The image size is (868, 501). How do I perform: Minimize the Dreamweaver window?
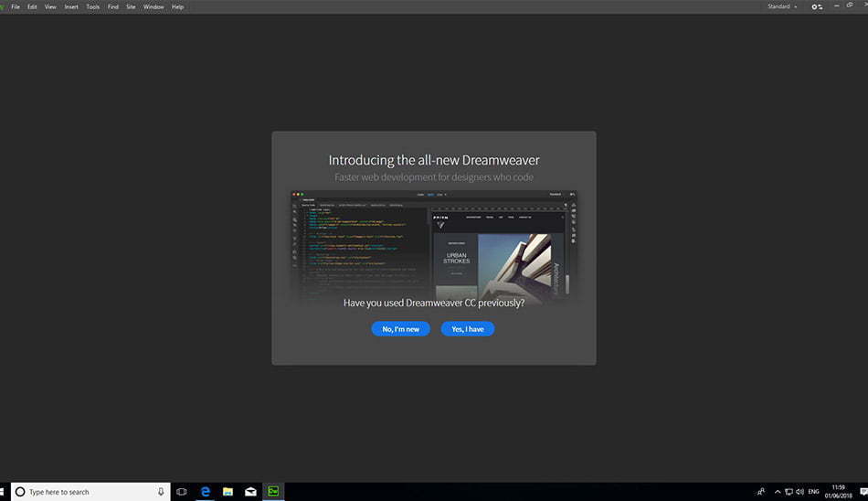click(836, 5)
